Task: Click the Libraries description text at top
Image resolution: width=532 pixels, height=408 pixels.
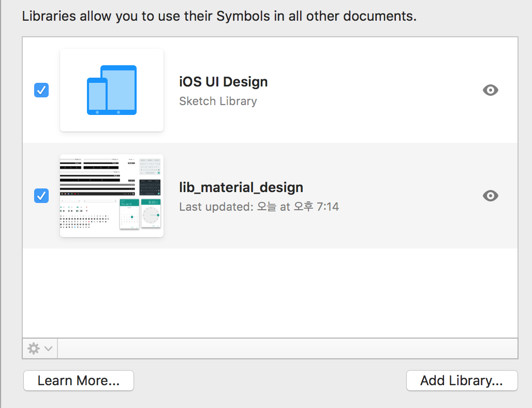Action: tap(219, 16)
